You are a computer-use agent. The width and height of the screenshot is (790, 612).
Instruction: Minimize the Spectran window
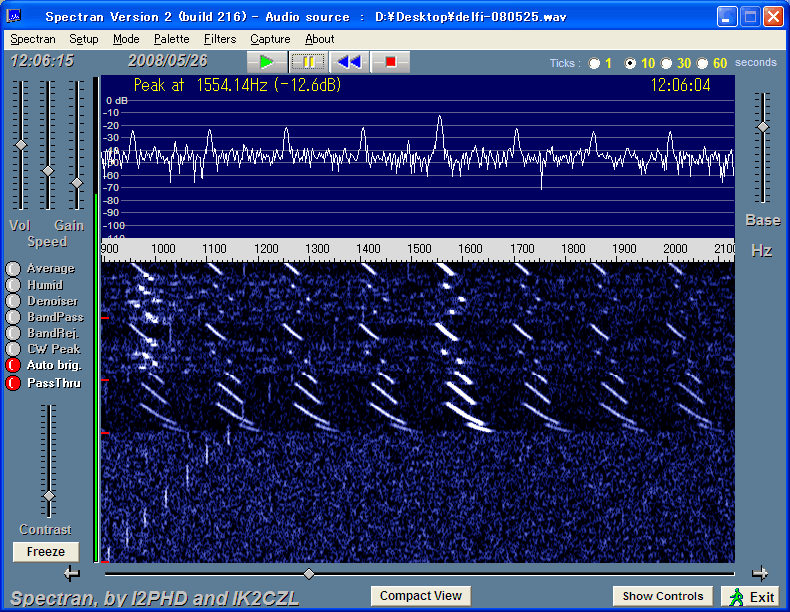click(727, 17)
